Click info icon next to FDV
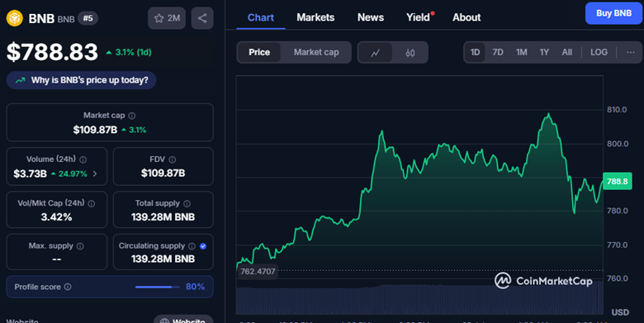 172,159
